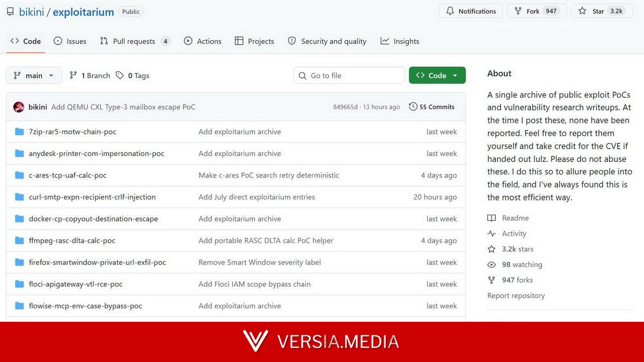Star the exploitarium repository

coord(601,11)
